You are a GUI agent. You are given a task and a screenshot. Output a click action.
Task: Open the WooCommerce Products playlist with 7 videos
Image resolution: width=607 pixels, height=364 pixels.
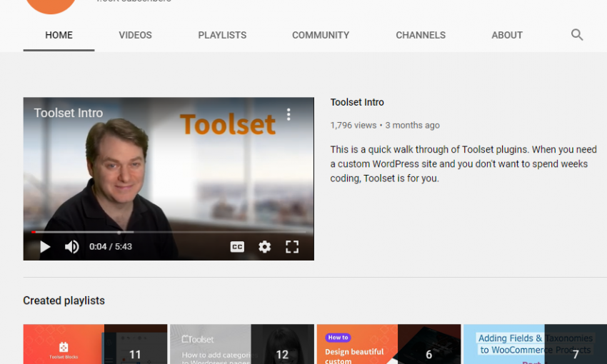pos(535,344)
